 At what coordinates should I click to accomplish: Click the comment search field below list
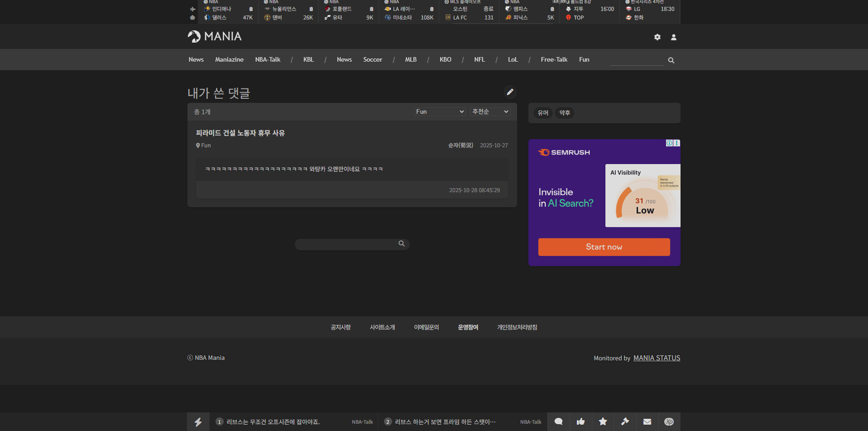346,244
